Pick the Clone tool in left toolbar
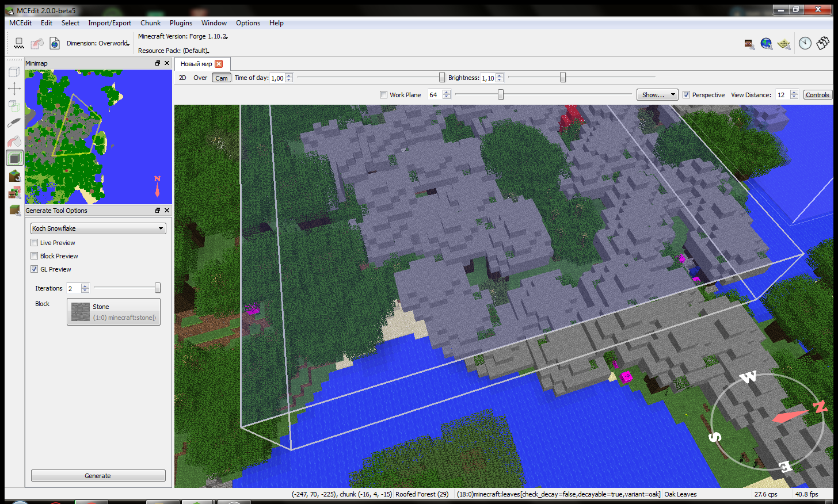This screenshot has height=504, width=838. point(14,106)
